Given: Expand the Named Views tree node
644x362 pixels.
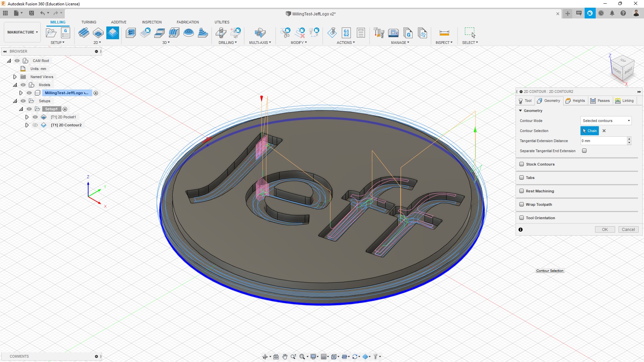Looking at the screenshot, I should coord(15,77).
